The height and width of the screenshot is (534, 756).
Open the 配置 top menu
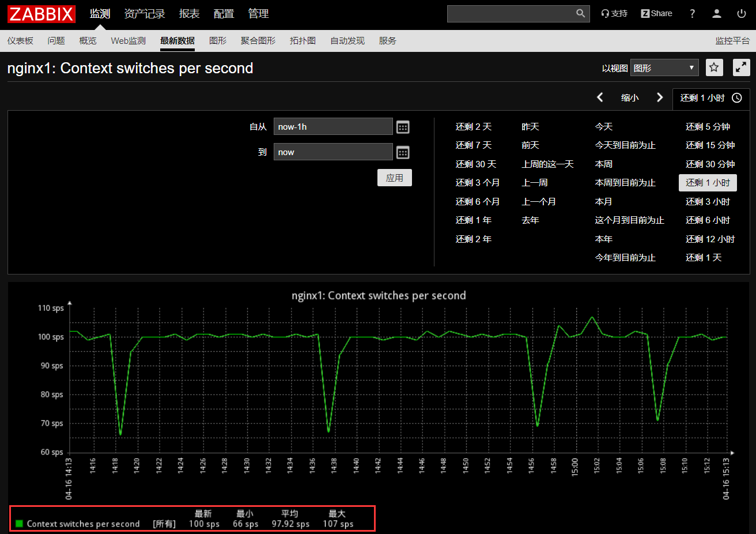224,13
